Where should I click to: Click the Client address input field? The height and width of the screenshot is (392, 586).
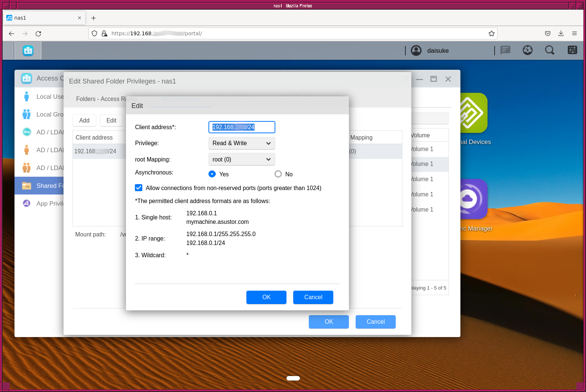(242, 127)
